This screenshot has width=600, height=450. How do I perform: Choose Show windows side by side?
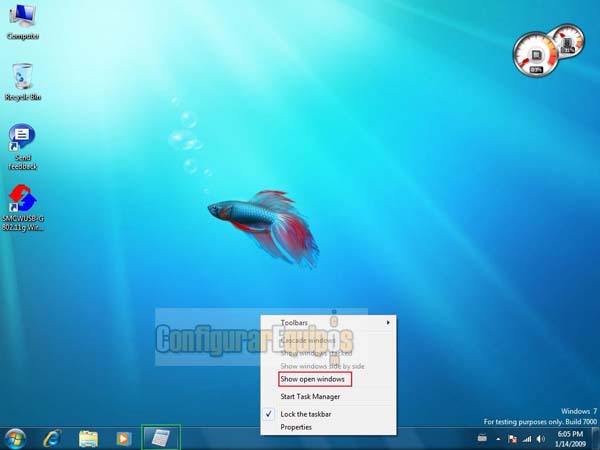click(x=329, y=366)
